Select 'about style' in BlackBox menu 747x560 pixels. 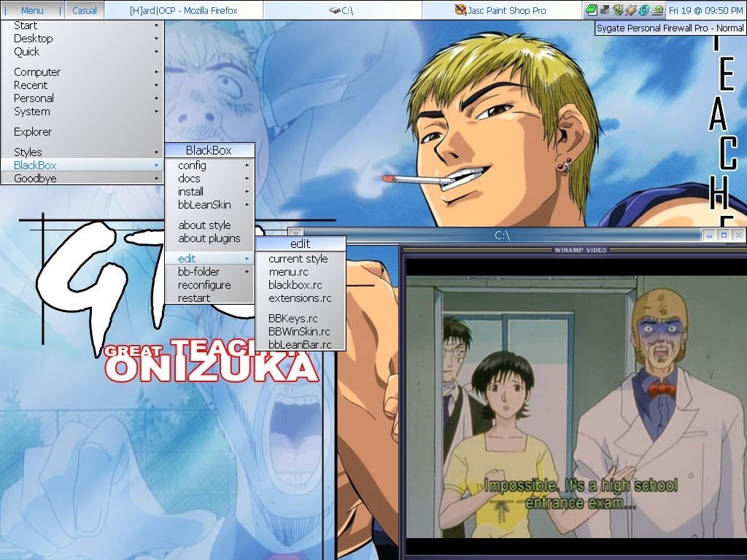209,225
